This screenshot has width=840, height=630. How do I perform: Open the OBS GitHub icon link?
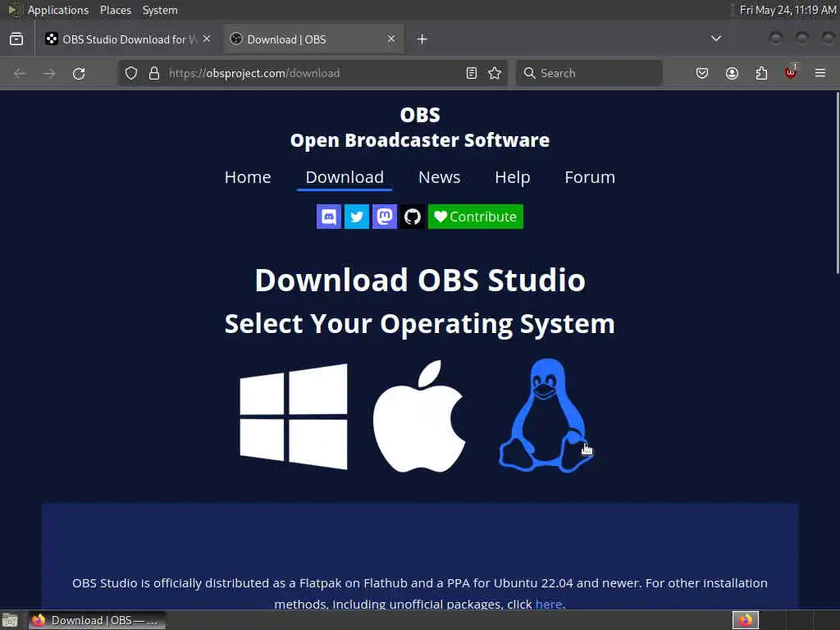coord(413,217)
